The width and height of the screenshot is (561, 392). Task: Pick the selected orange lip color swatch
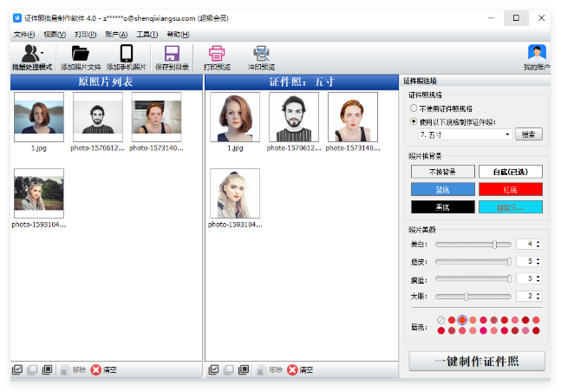click(x=462, y=320)
